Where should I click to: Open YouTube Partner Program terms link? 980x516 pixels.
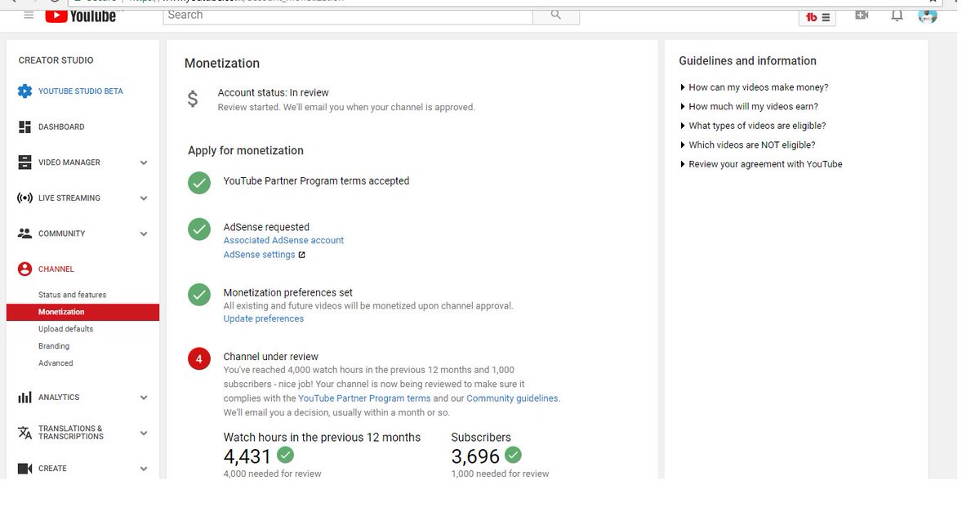(364, 398)
